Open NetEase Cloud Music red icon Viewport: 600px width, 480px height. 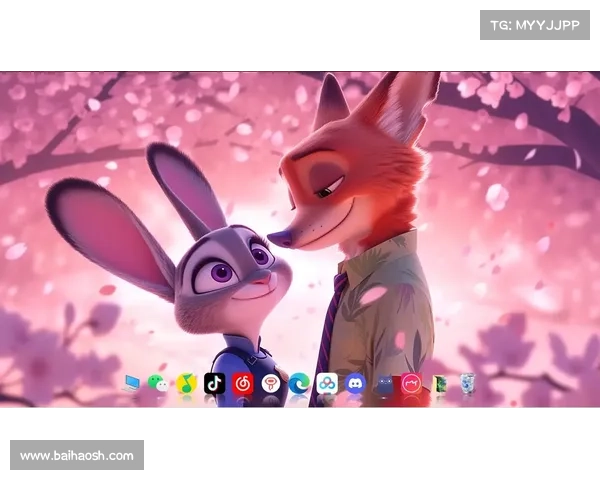pos(242,383)
